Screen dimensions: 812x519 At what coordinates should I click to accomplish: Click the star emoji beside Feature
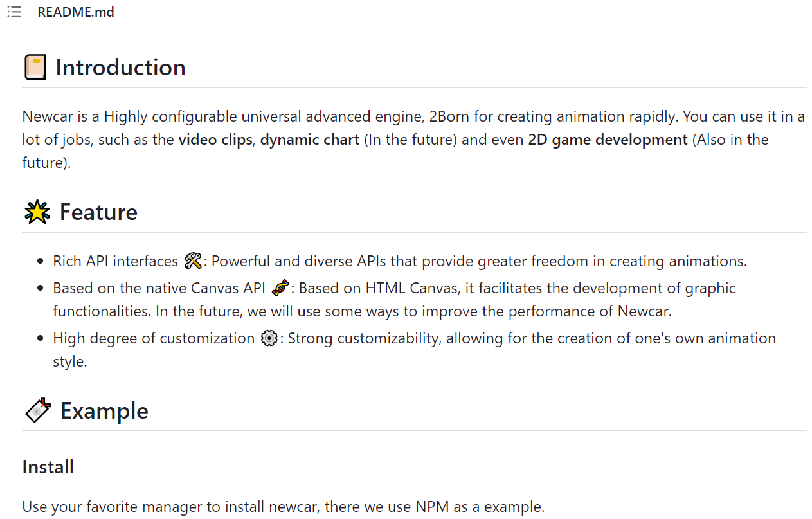[x=37, y=212]
